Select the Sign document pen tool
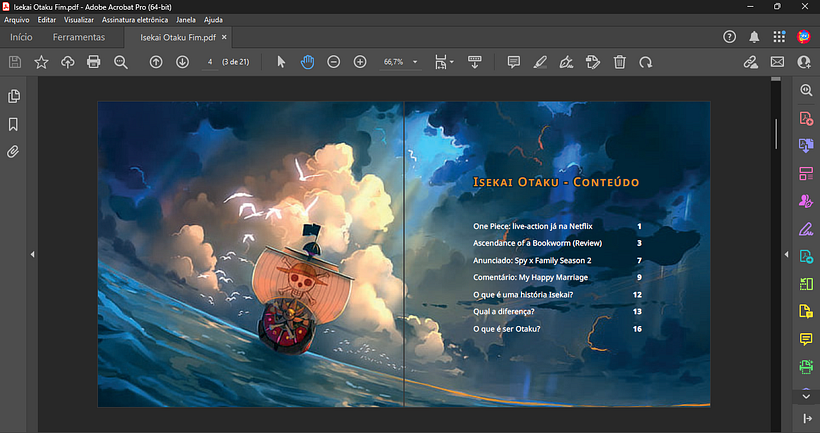Viewport: 820px width, 433px height. pyautogui.click(x=566, y=62)
